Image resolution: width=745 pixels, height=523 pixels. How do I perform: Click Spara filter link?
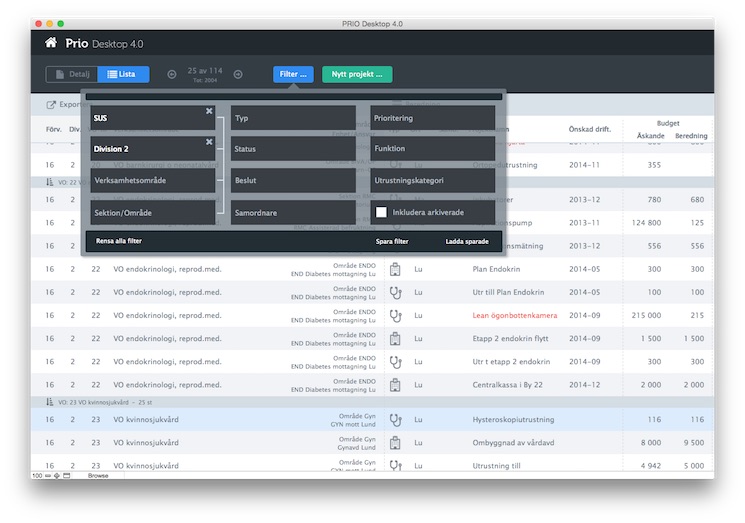click(x=392, y=242)
